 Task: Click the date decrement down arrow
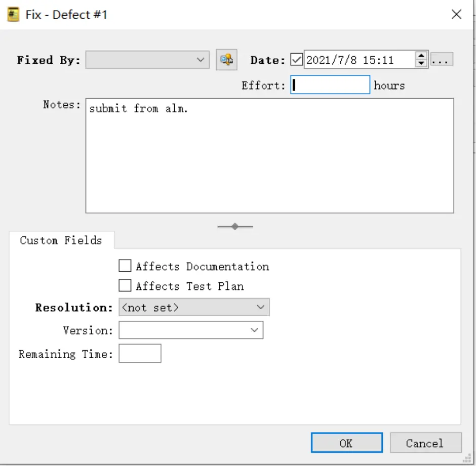click(x=421, y=64)
